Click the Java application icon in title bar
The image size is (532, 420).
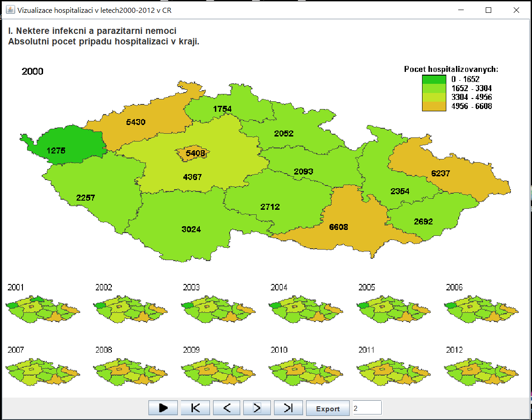(x=10, y=10)
